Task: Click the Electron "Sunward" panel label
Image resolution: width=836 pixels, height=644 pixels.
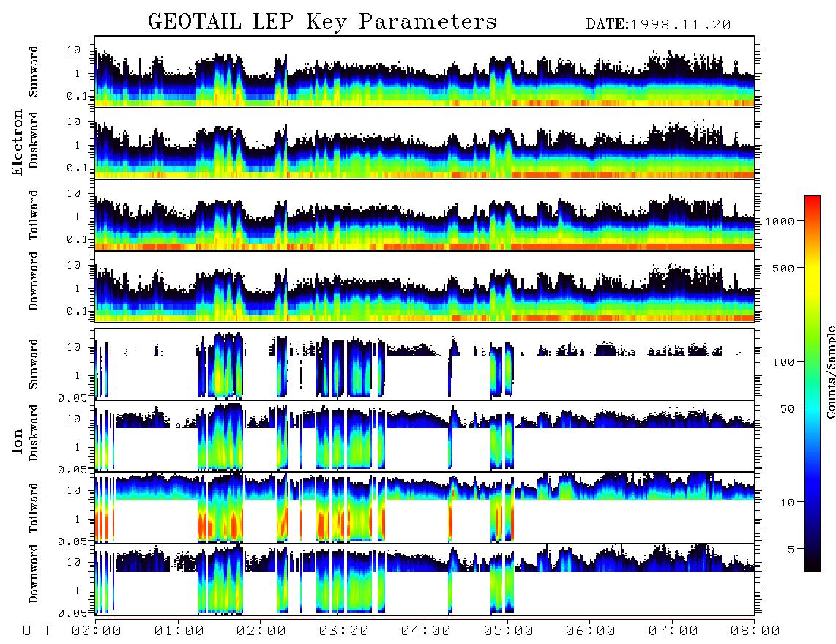Action: pyautogui.click(x=34, y=72)
